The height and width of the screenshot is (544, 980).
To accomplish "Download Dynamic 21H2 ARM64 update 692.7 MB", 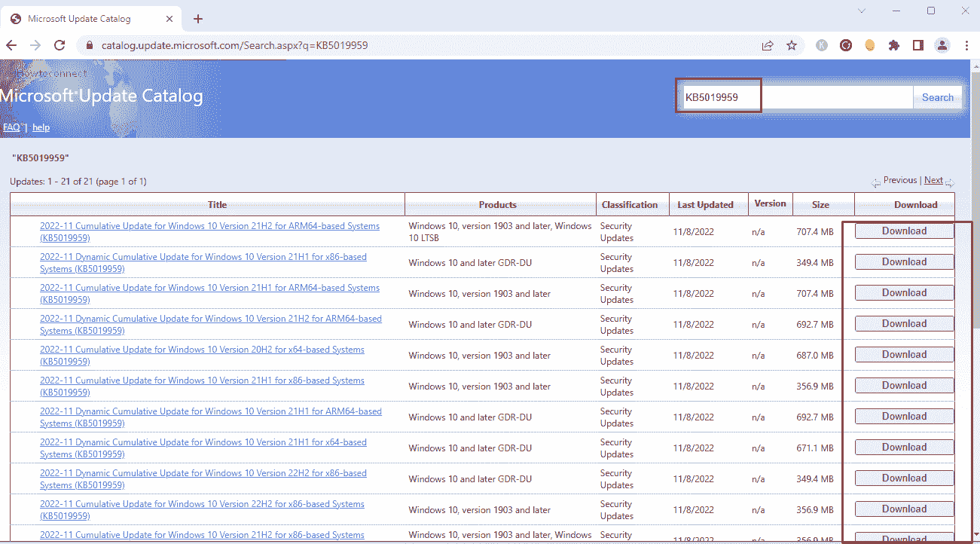I will pyautogui.click(x=904, y=324).
